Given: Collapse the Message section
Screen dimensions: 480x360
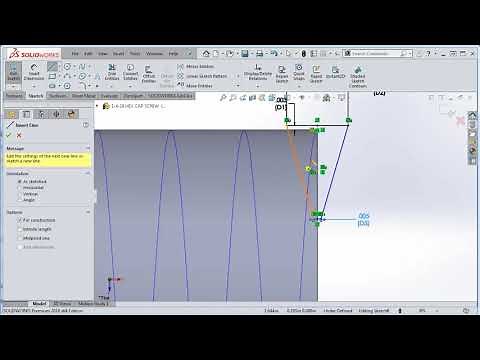Looking at the screenshot, I should (88, 148).
